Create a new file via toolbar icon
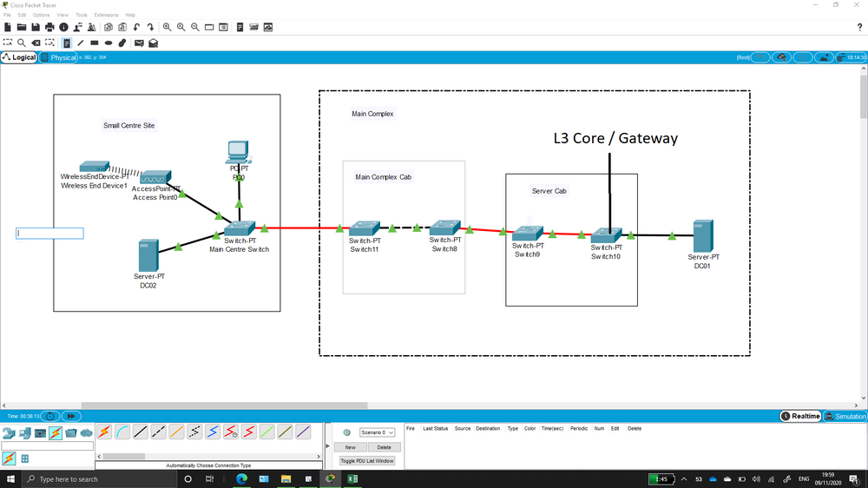 (7, 27)
